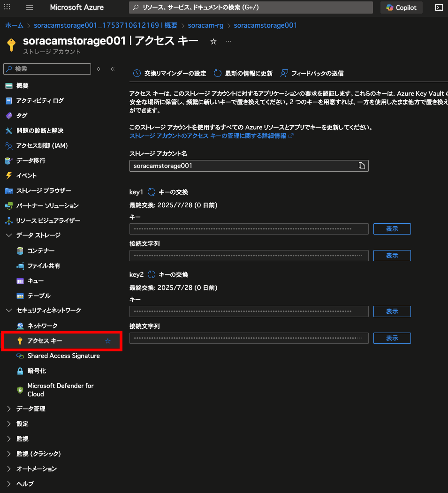Expand the ヘルプ section

point(9,484)
